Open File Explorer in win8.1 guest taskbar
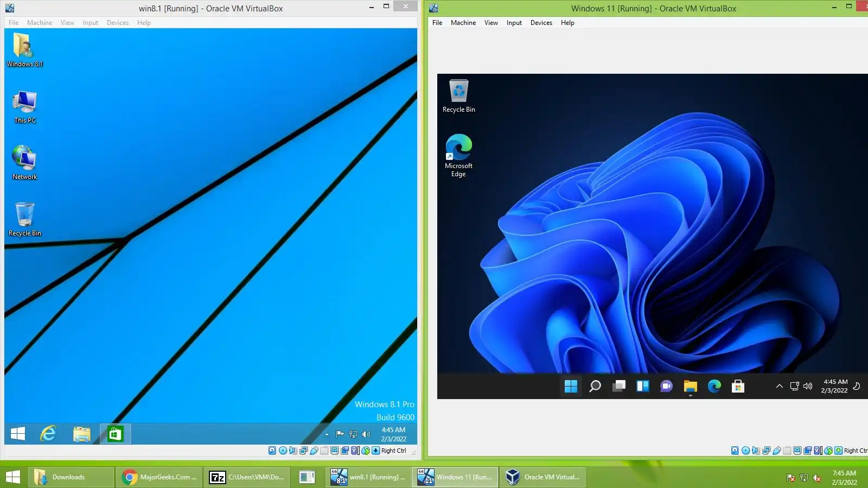The height and width of the screenshot is (488, 868). point(82,434)
